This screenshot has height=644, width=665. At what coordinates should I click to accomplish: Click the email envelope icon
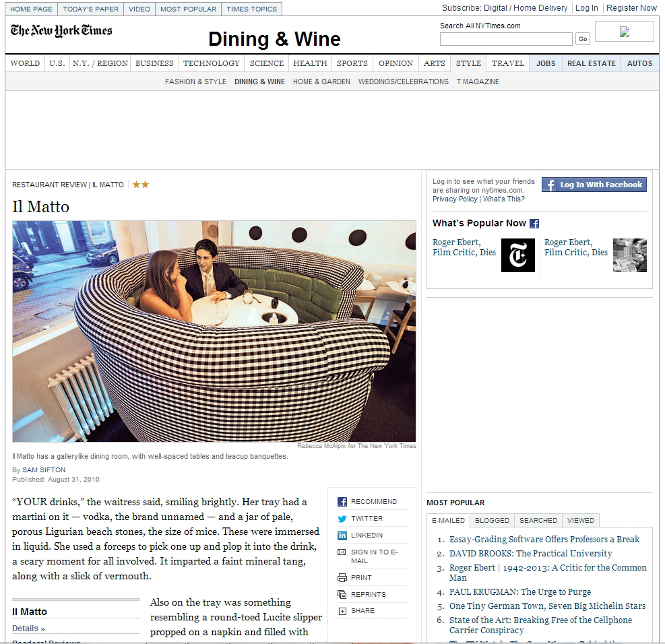(x=342, y=552)
